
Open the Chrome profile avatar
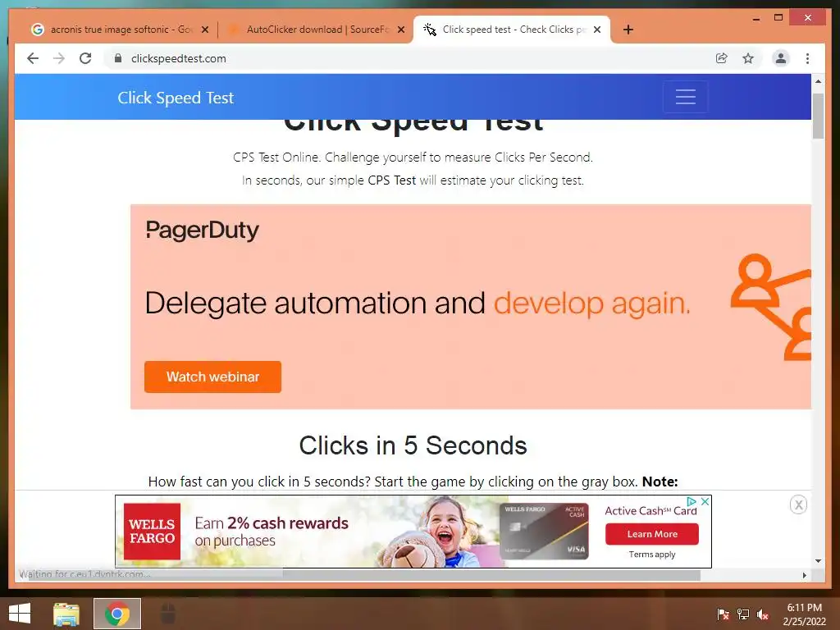pos(781,58)
